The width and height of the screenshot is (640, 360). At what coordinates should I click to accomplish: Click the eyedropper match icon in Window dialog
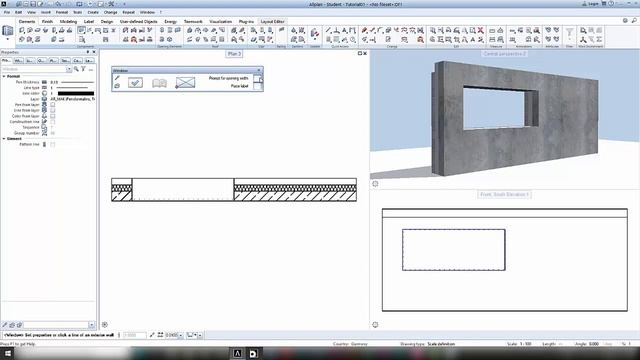[x=117, y=78]
